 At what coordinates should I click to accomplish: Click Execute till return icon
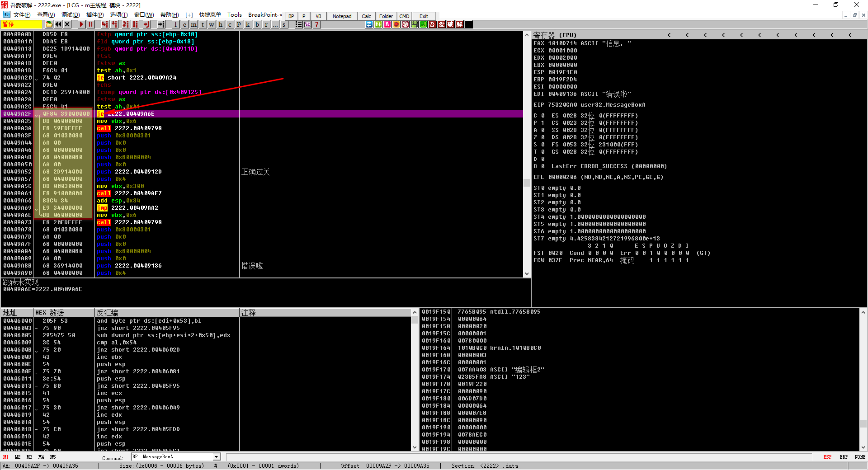pos(146,24)
